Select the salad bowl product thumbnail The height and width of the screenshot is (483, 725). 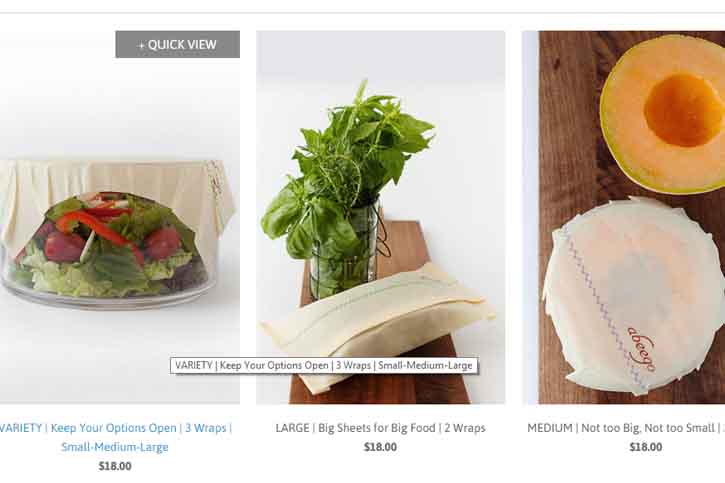pos(120,217)
